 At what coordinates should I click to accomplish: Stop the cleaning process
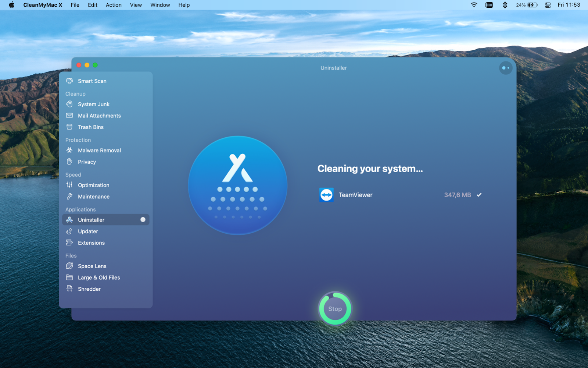tap(335, 308)
